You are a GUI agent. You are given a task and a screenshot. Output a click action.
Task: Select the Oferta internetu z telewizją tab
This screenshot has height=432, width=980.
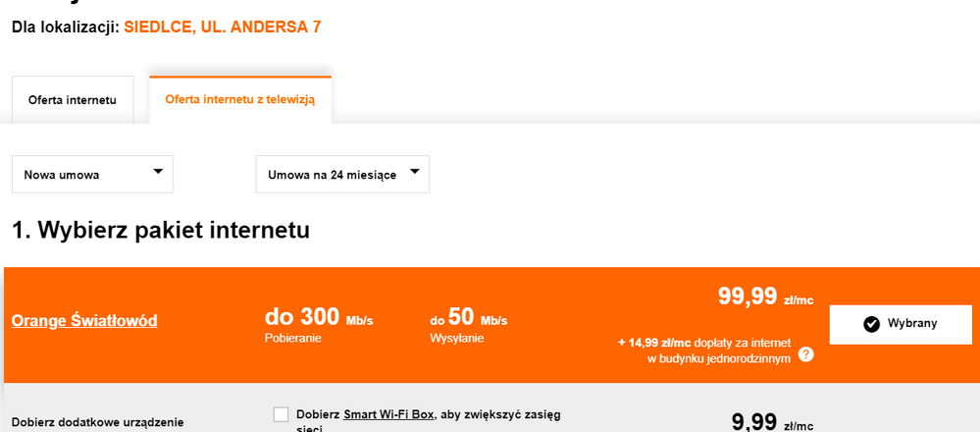tap(240, 100)
